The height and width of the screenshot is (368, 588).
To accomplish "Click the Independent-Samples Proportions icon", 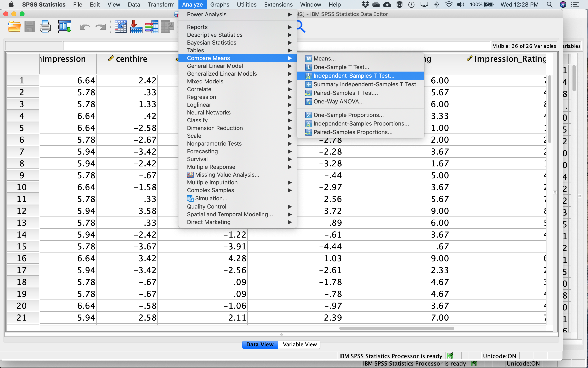I will [x=308, y=124].
